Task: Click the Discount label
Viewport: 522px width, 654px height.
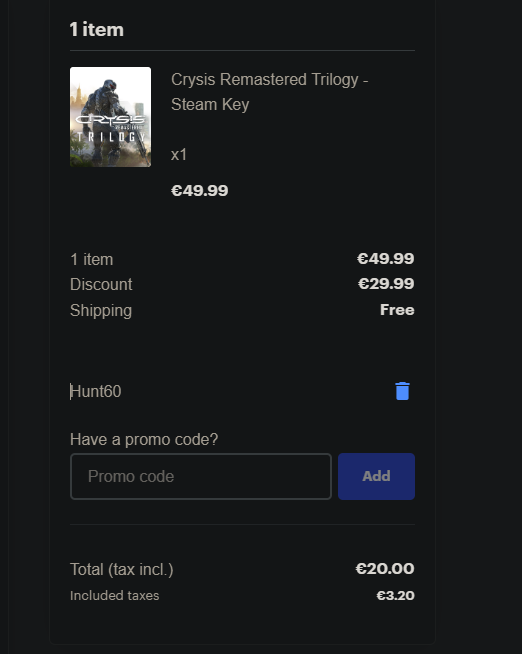Action: pyautogui.click(x=101, y=284)
